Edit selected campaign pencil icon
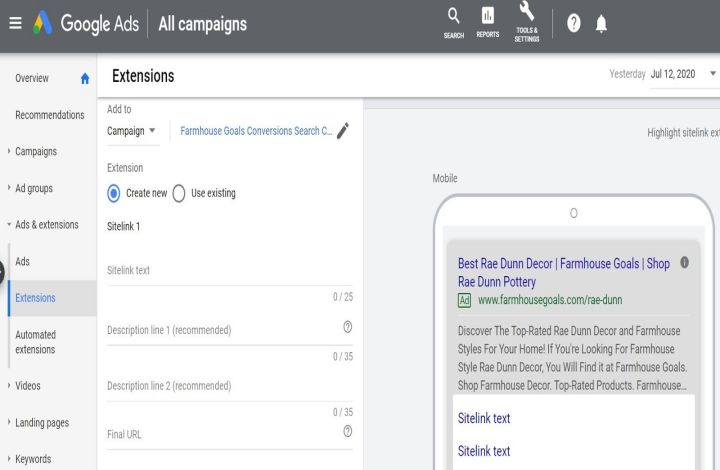The height and width of the screenshot is (470, 720). [x=343, y=130]
